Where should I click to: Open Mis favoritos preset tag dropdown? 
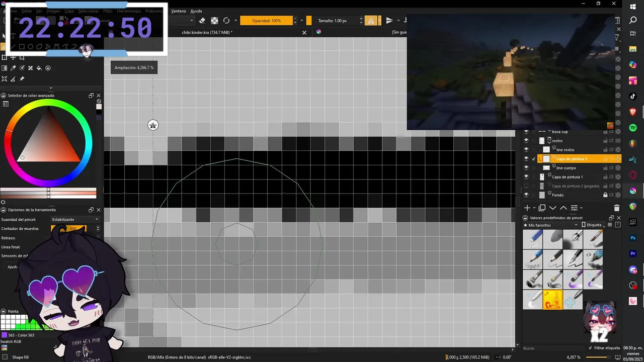[x=550, y=225]
